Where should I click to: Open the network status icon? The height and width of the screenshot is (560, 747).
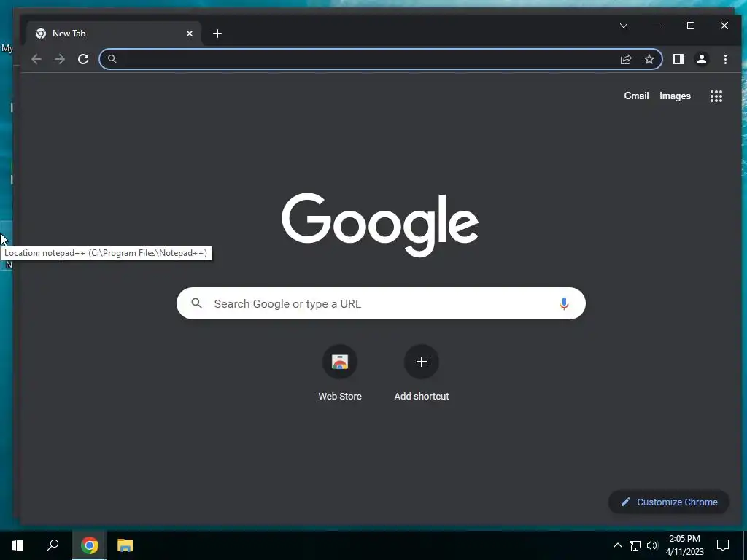pos(635,545)
